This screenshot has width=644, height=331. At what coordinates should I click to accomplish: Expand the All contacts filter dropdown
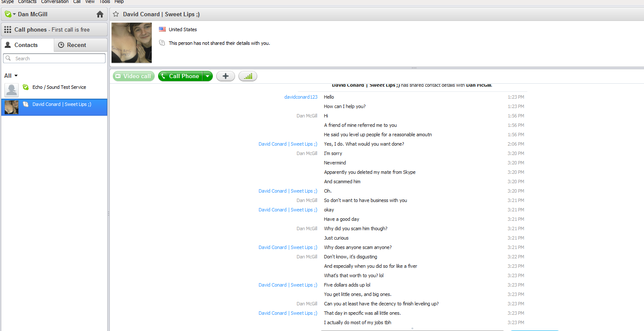click(11, 76)
